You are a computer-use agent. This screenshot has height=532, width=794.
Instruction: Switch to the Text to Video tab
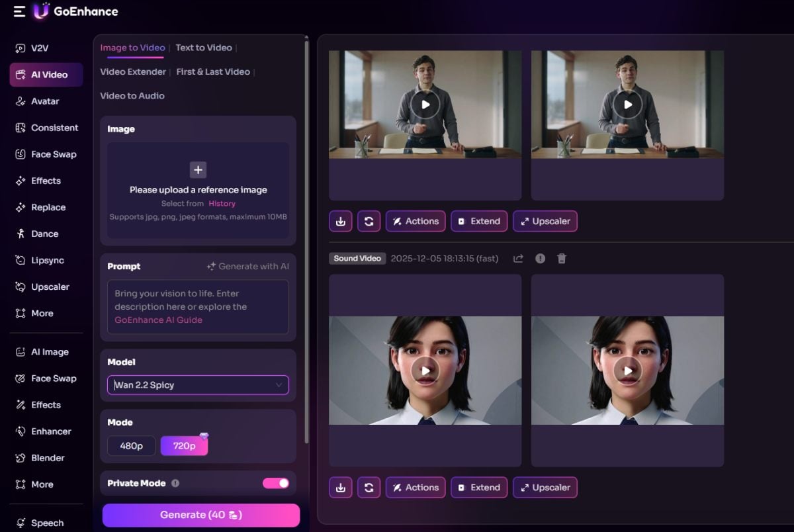coord(203,48)
